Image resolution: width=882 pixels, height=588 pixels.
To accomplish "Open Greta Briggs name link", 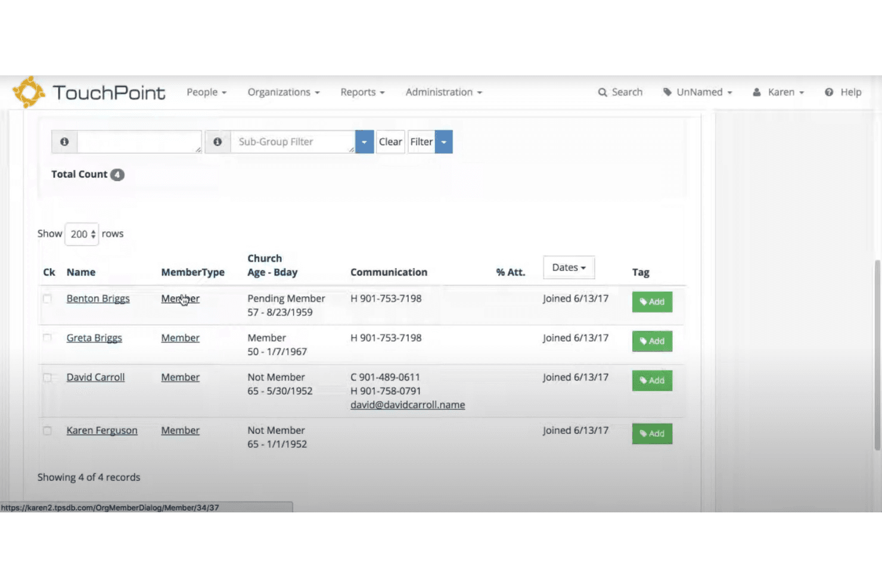I will (94, 338).
